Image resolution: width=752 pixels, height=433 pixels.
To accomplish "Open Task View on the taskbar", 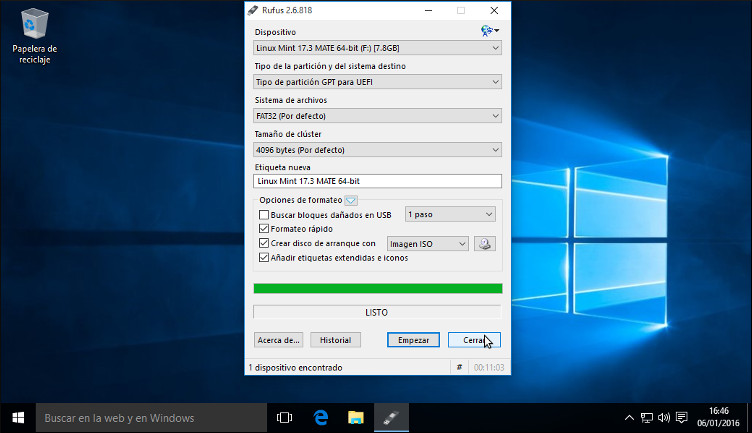I will pos(284,418).
